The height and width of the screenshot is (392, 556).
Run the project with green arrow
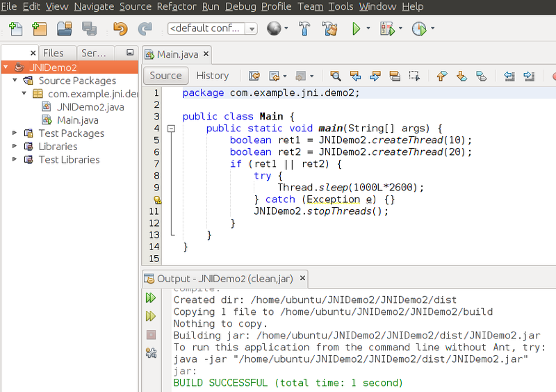[356, 28]
